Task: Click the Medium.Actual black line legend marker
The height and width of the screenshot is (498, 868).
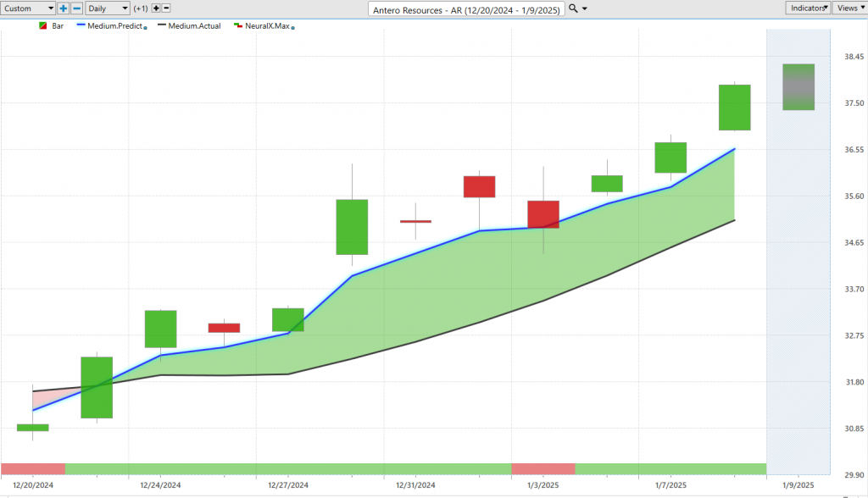Action: 162,25
